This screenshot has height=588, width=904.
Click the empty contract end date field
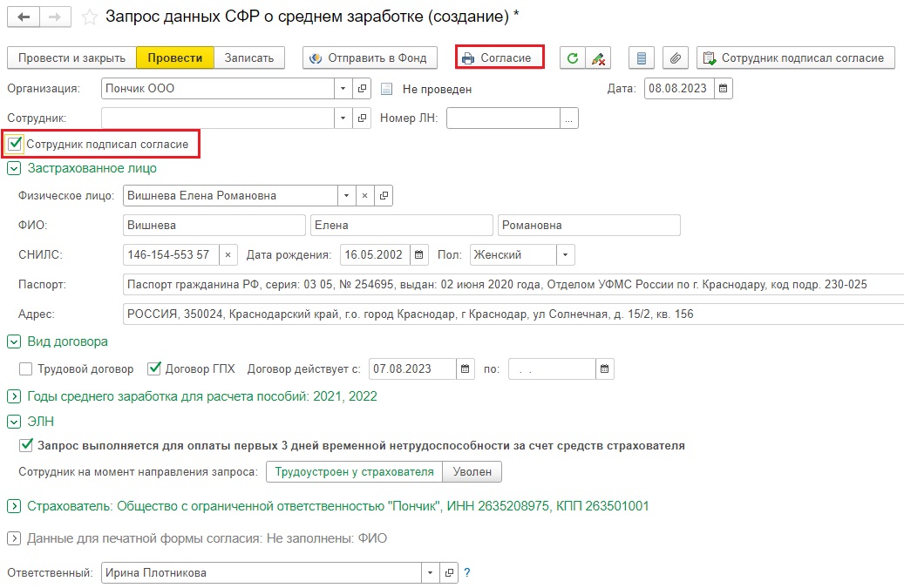(x=552, y=369)
